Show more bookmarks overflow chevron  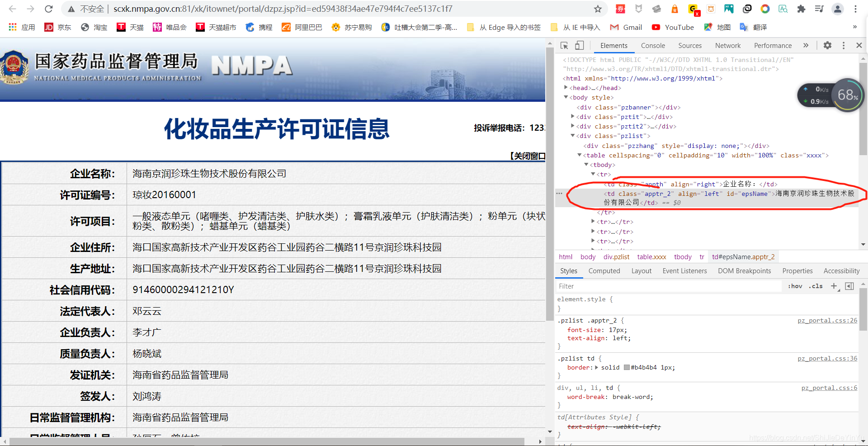point(854,27)
